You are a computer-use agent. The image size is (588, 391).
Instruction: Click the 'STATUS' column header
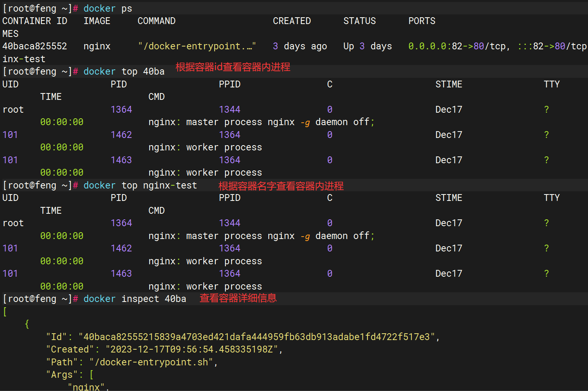coord(360,21)
